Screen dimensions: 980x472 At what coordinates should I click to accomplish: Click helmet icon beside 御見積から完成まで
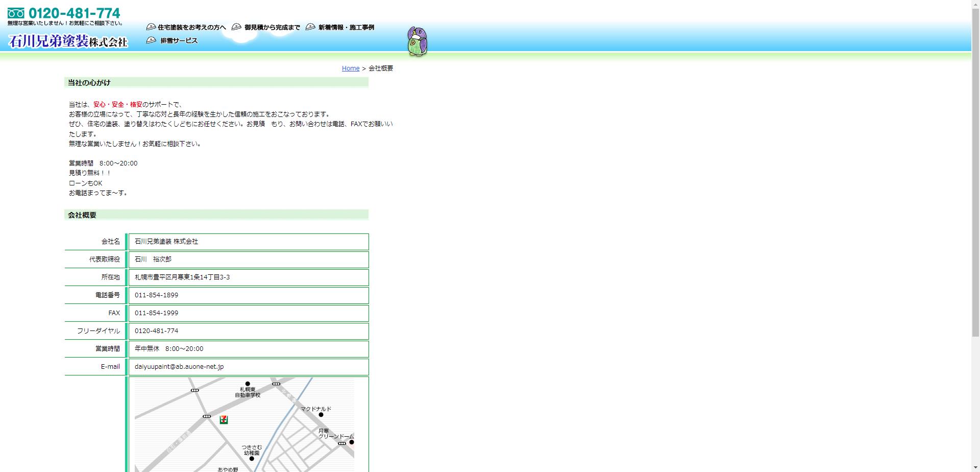coord(236,27)
